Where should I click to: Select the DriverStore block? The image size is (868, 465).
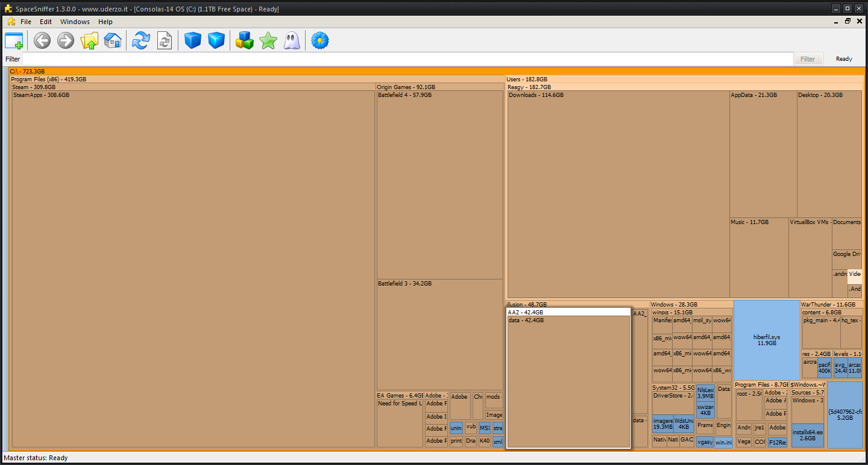click(674, 403)
